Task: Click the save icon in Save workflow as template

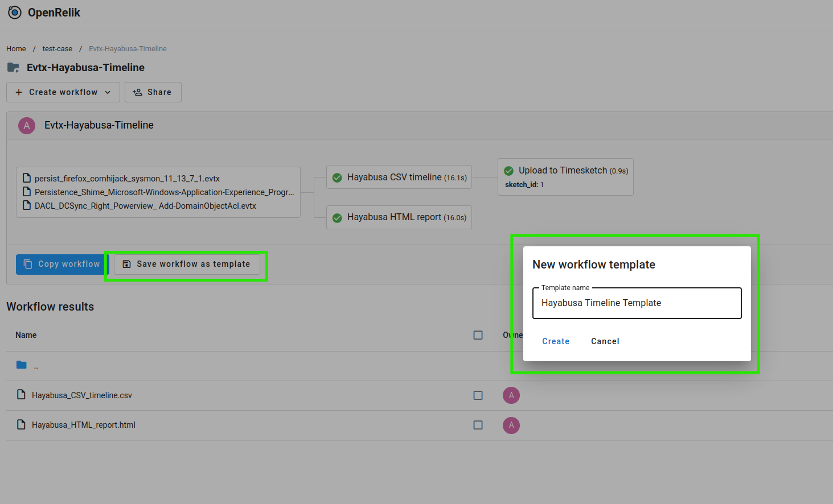Action: point(127,264)
